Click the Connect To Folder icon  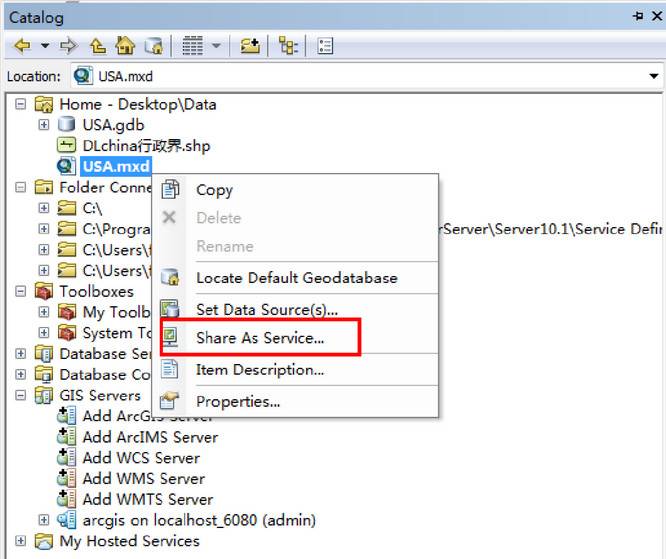click(x=250, y=45)
